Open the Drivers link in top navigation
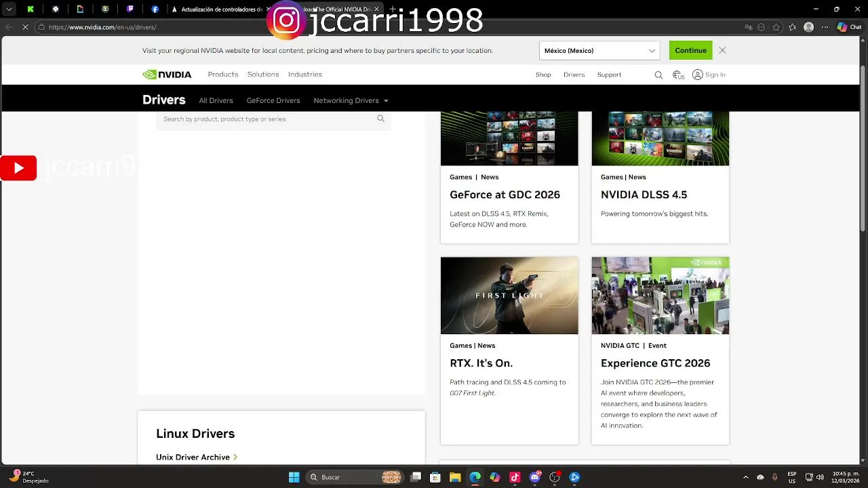This screenshot has height=488, width=868. (574, 75)
